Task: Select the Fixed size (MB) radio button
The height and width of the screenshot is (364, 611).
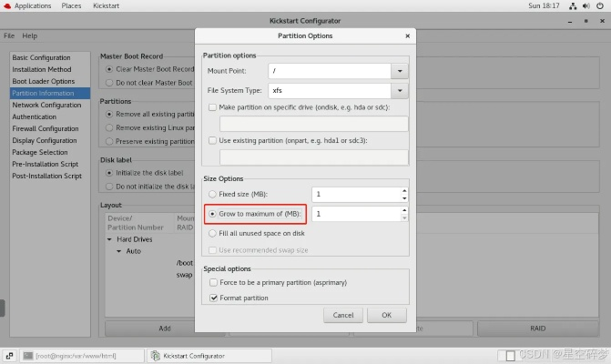Action: point(213,194)
